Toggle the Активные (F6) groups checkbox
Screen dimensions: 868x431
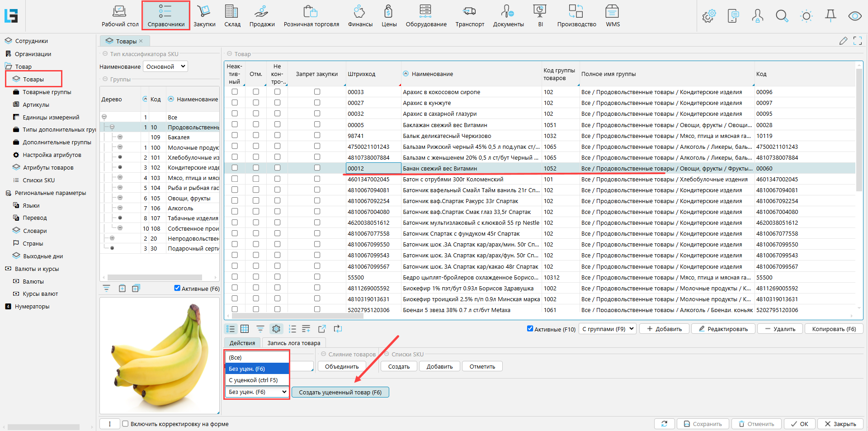click(x=177, y=288)
